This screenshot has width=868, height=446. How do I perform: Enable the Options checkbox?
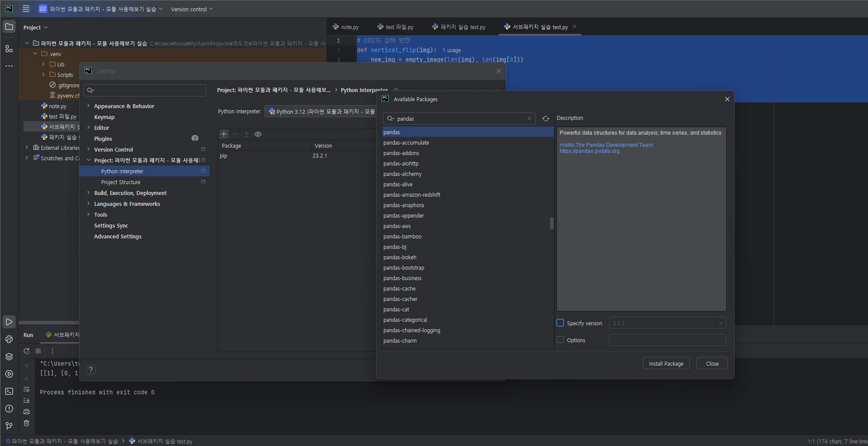(x=560, y=340)
